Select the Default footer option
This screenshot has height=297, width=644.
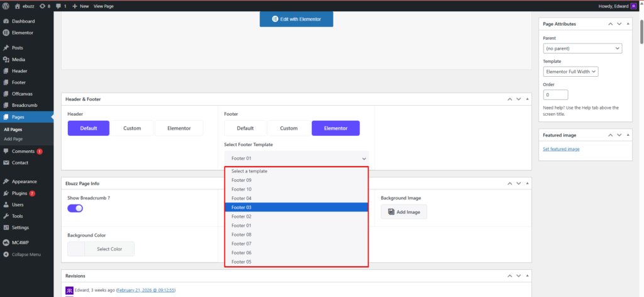pyautogui.click(x=245, y=128)
